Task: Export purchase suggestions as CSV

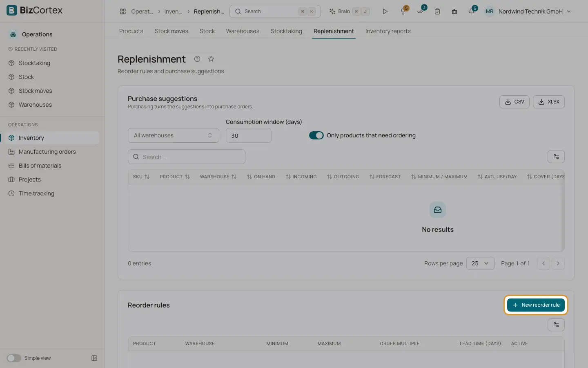Action: click(x=514, y=102)
